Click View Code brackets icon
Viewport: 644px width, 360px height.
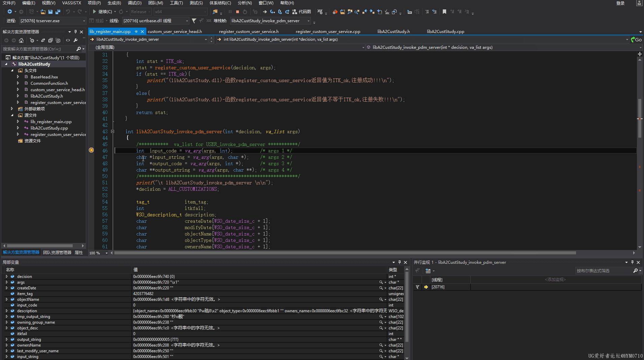click(x=68, y=40)
